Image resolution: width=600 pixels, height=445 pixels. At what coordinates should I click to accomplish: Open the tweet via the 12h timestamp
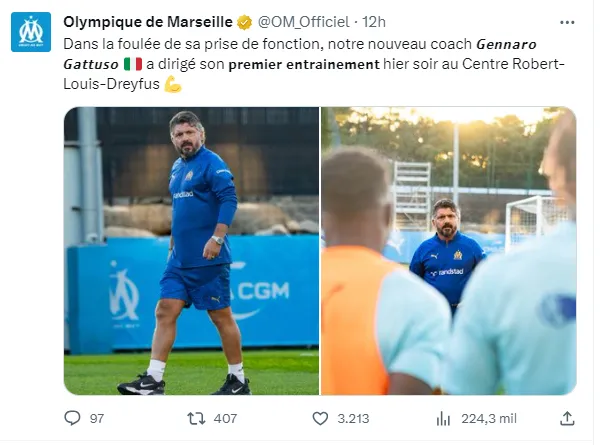(x=374, y=22)
